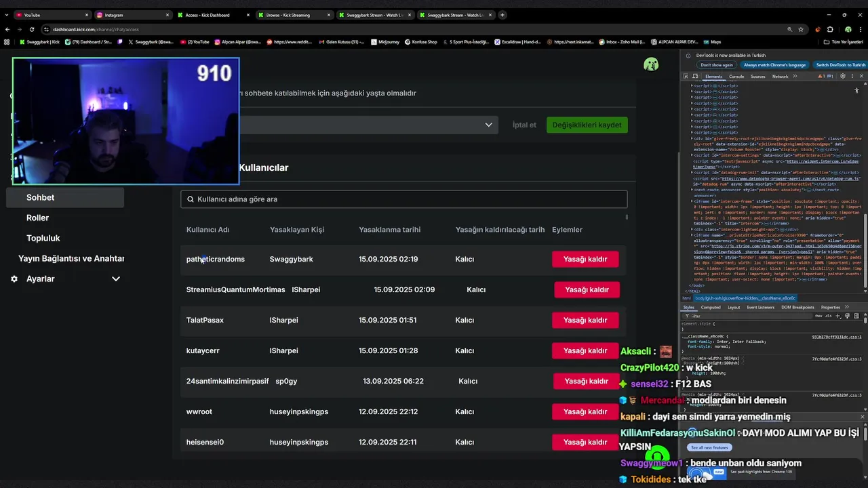868x488 pixels.
Task: Show more Styles sidebar tabs chevron
Action: [846, 307]
